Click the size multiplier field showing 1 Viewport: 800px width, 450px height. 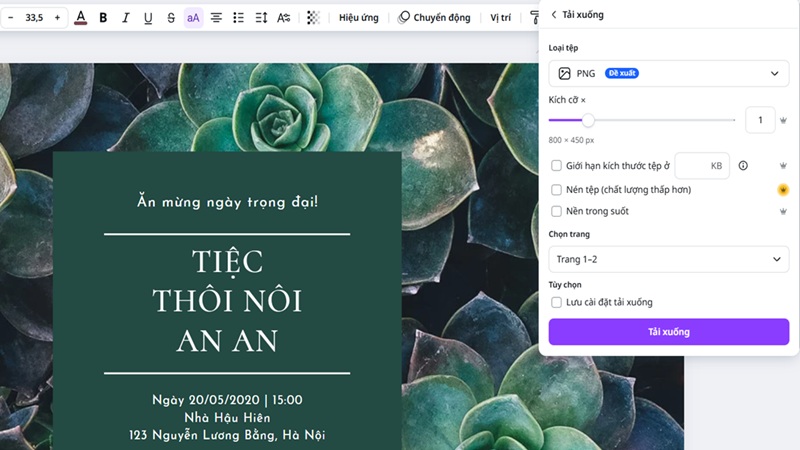pos(760,120)
